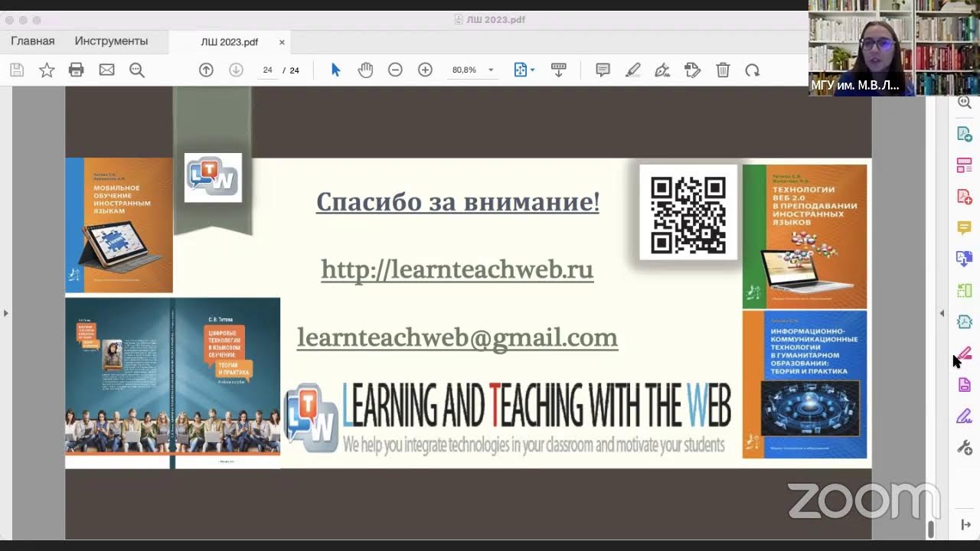
Task: Click the Print icon
Action: pyautogui.click(x=76, y=70)
